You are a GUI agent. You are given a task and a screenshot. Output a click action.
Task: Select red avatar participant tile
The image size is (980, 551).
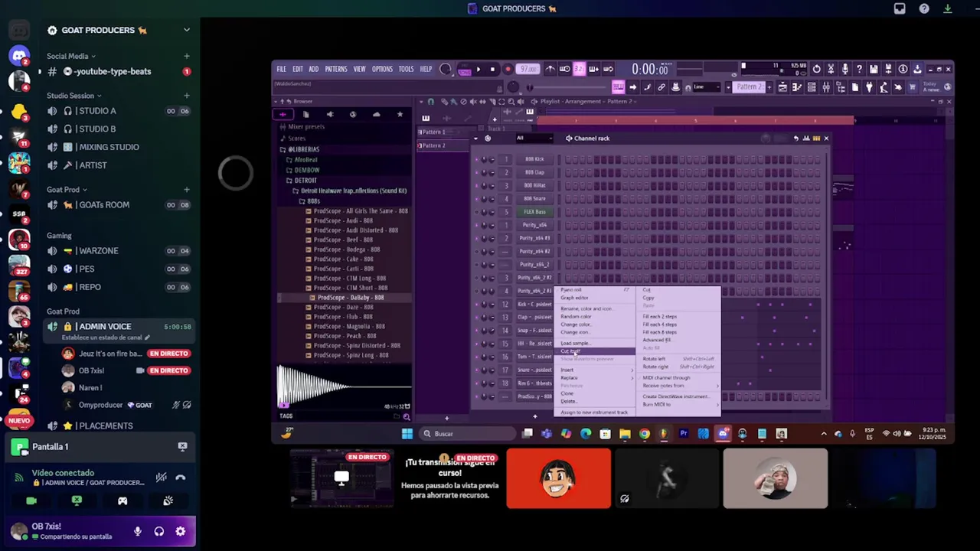click(x=559, y=479)
